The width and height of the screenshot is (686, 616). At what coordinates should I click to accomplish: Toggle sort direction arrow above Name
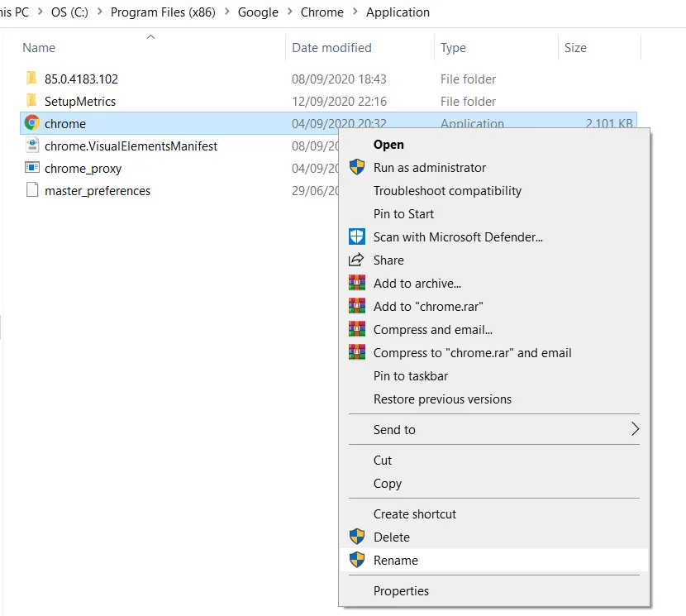tap(150, 36)
